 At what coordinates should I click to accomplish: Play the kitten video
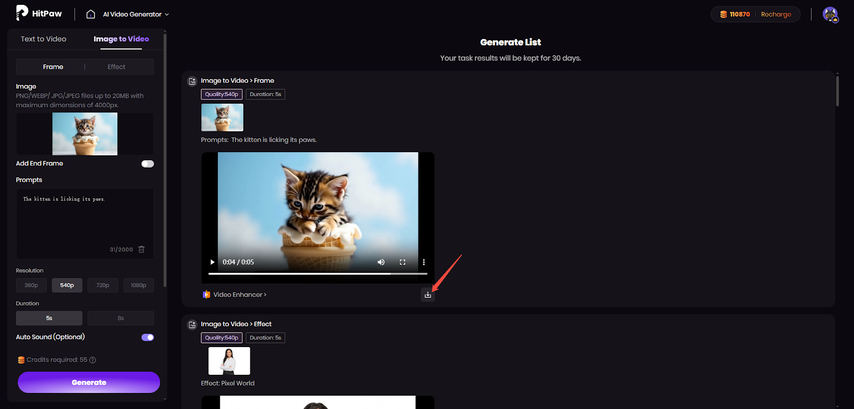212,263
